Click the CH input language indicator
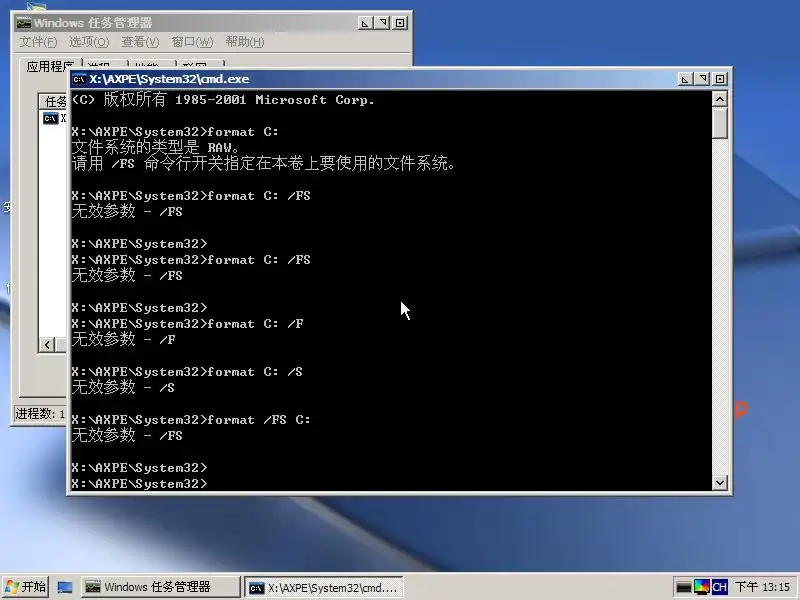Image resolution: width=800 pixels, height=600 pixels. point(719,587)
